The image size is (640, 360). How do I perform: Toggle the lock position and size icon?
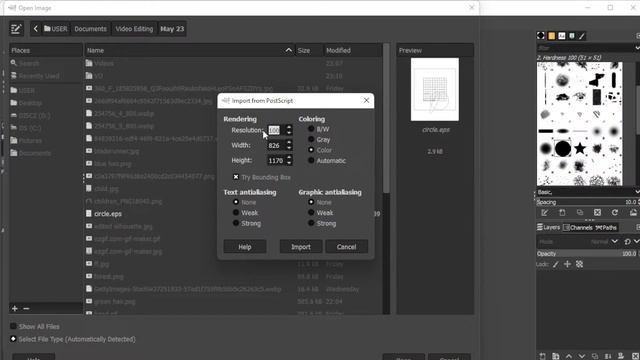(x=567, y=264)
